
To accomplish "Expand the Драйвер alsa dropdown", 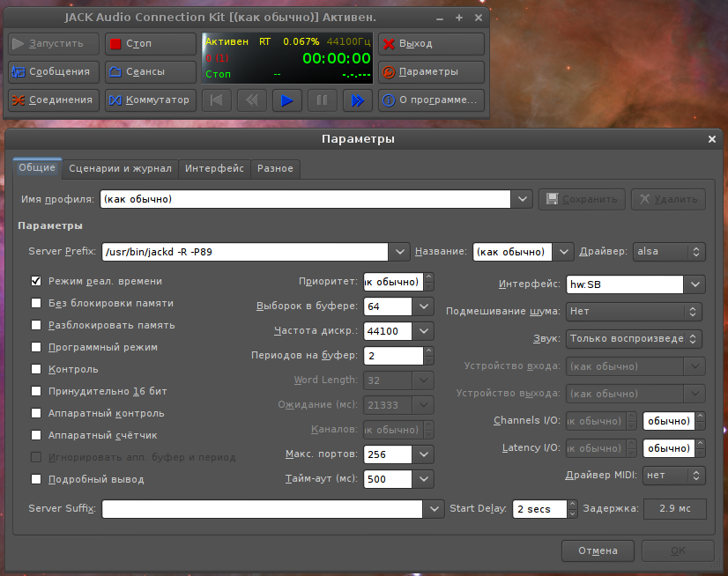I will coord(670,252).
